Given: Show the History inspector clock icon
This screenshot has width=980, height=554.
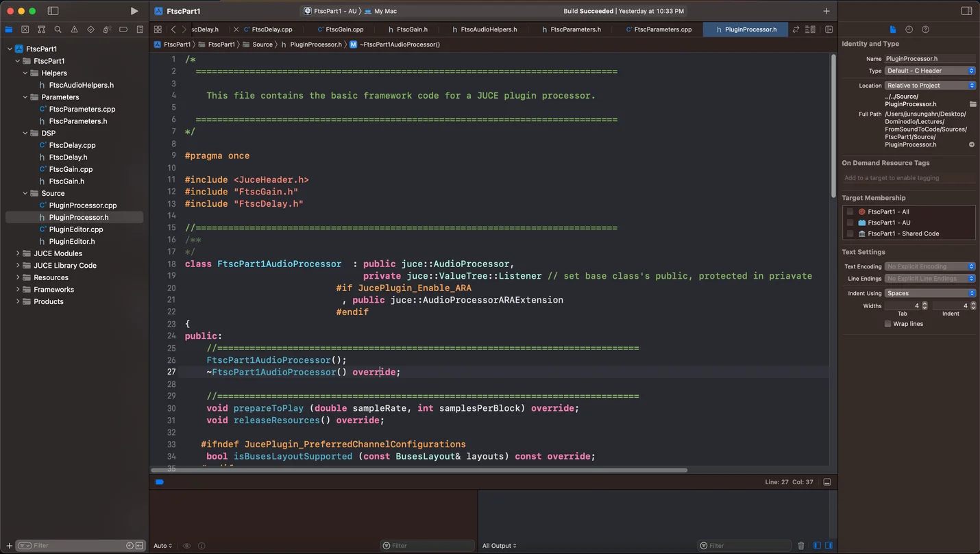Looking at the screenshot, I should (x=909, y=29).
